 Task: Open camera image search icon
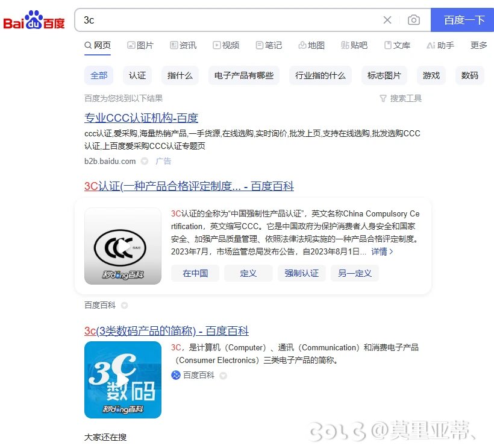point(413,20)
